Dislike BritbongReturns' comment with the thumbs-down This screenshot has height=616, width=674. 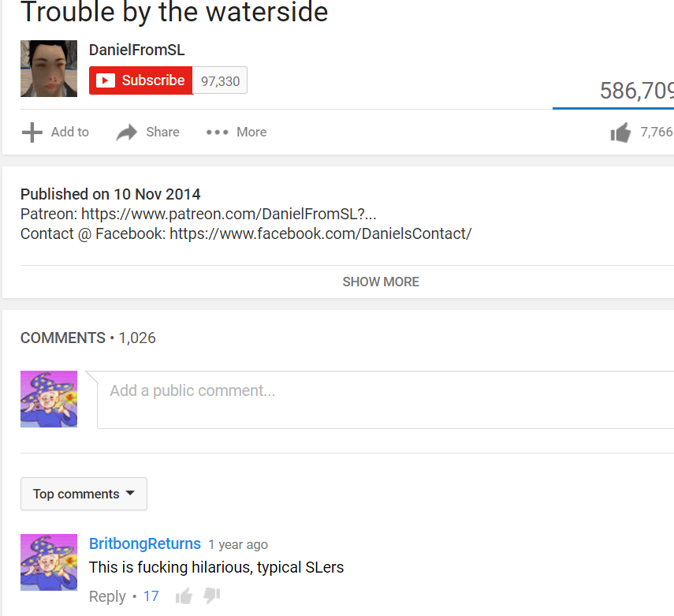(211, 596)
